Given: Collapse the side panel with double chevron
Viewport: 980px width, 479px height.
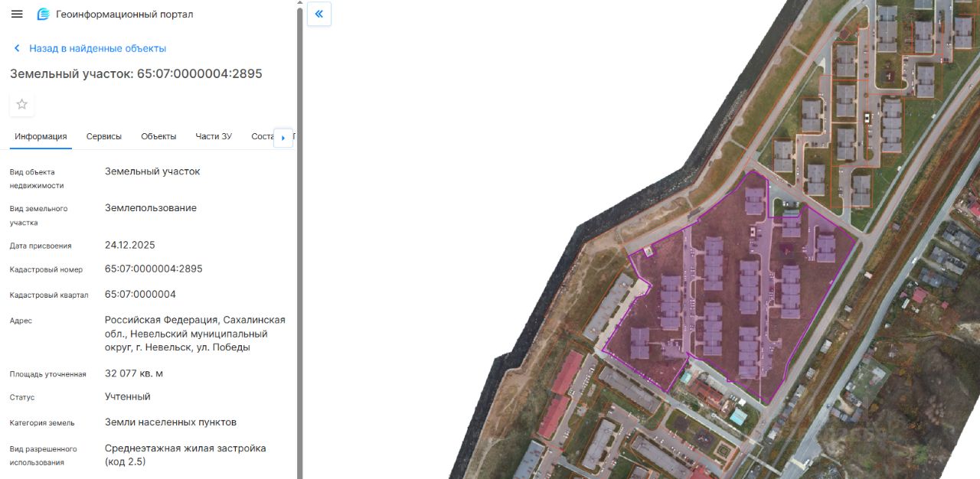Looking at the screenshot, I should pyautogui.click(x=319, y=14).
